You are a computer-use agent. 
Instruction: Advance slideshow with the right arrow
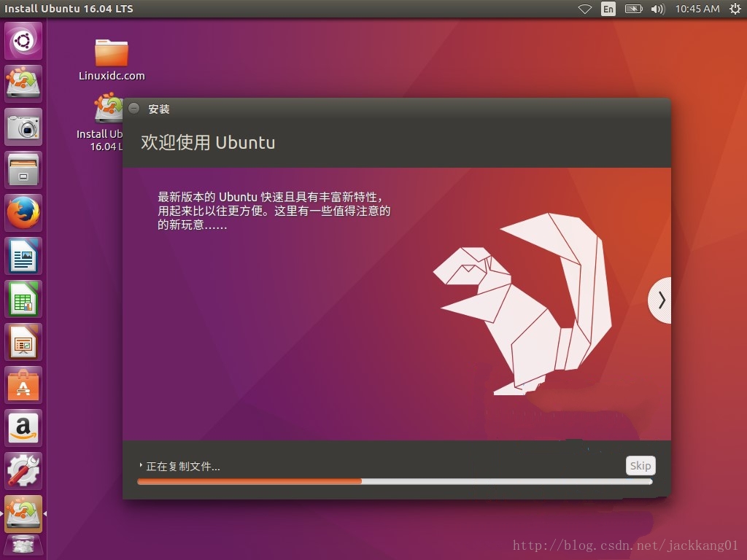coord(660,300)
